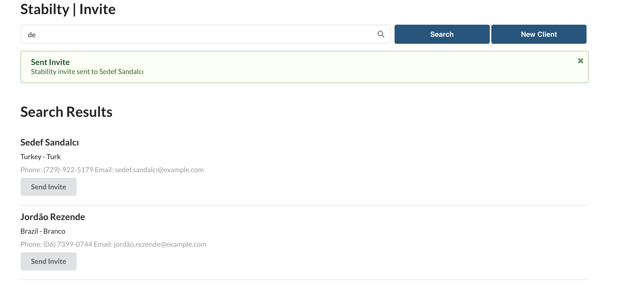Click Sedef's phone number (729)-922-5179
The width and height of the screenshot is (644, 285).
point(68,170)
